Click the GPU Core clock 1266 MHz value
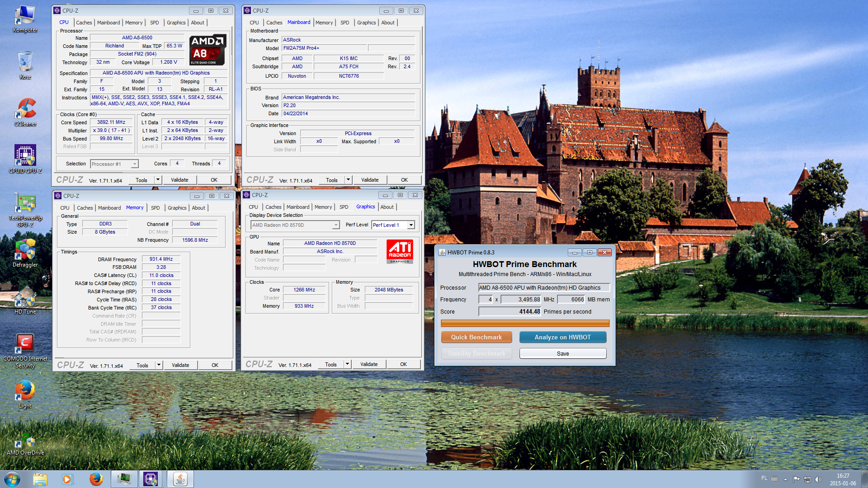 (x=304, y=290)
